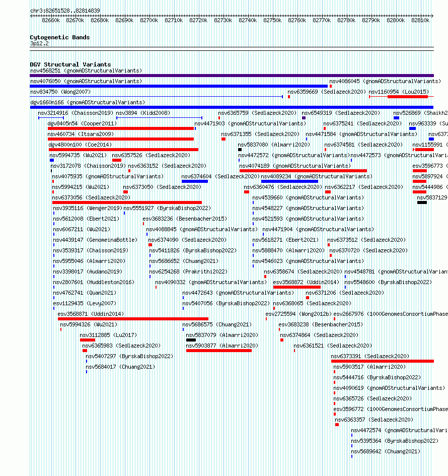This screenshot has height=476, width=448.
Task: Select the 3p12.2 band label
Action: tap(39, 43)
